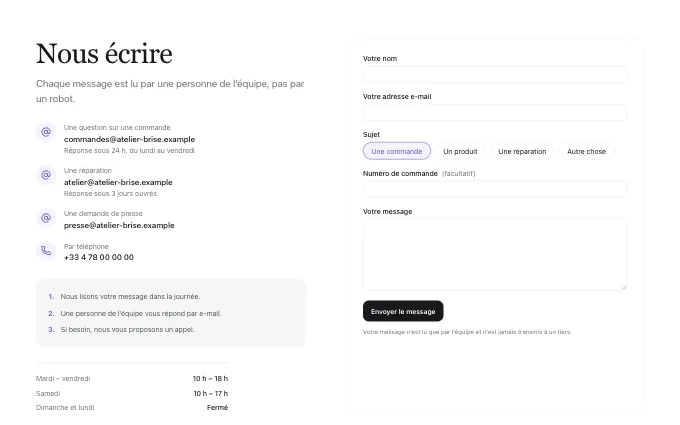Click text 'Réponse sous 3 jours ouvrés'
The image size is (680, 425).
110,193
